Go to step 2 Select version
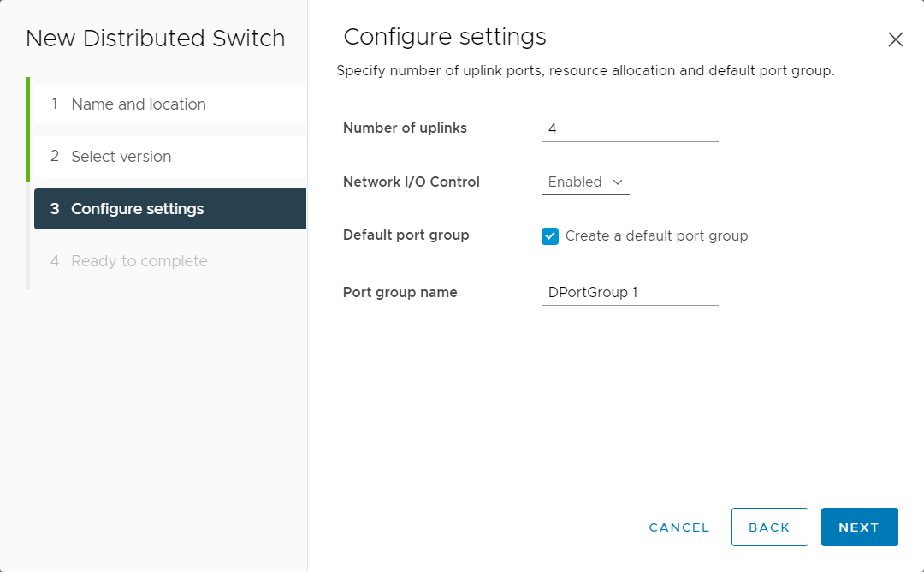Viewport: 924px width, 572px height. tap(169, 156)
